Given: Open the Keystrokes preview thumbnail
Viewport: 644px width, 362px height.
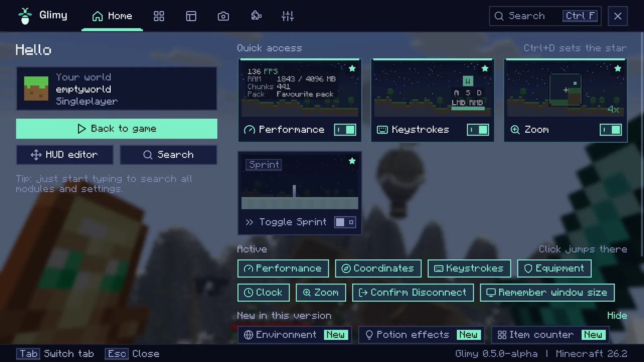Looking at the screenshot, I should [x=433, y=88].
